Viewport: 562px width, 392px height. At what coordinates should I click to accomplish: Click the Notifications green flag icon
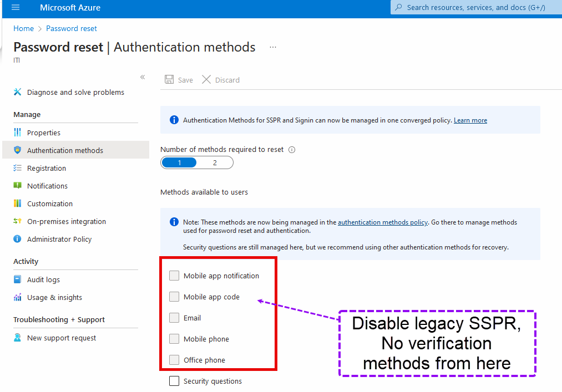tap(17, 186)
